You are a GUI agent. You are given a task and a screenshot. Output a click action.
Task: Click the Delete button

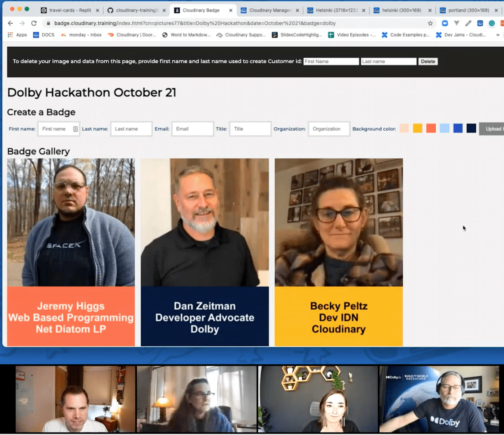coord(428,62)
